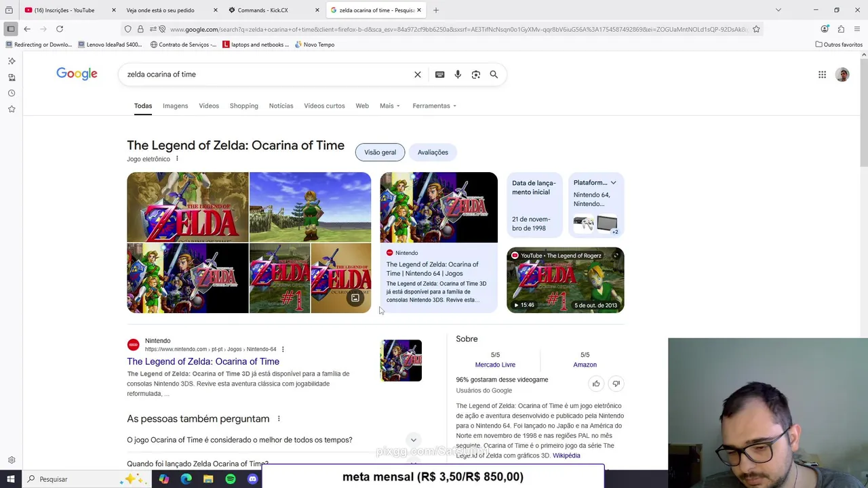Switch to the Vídeos tab
This screenshot has height=488, width=868.
click(x=209, y=106)
